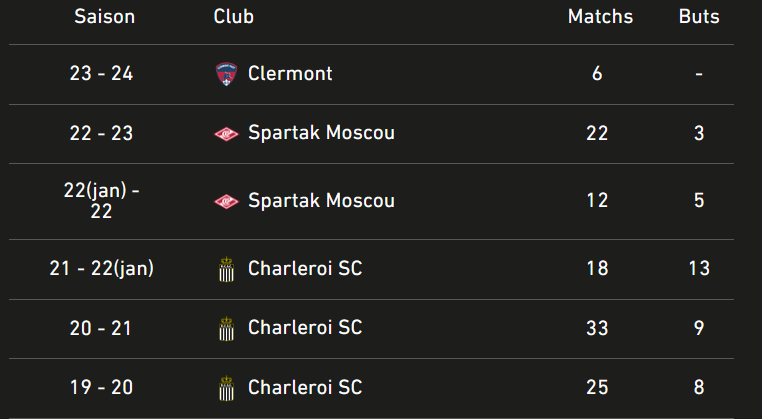Click the 13 goals value for Charleroi SC

point(699,268)
